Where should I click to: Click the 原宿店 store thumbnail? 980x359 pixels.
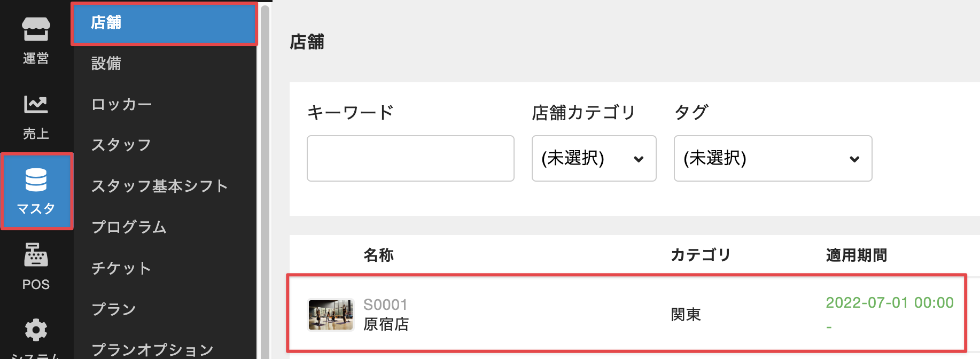pyautogui.click(x=331, y=315)
